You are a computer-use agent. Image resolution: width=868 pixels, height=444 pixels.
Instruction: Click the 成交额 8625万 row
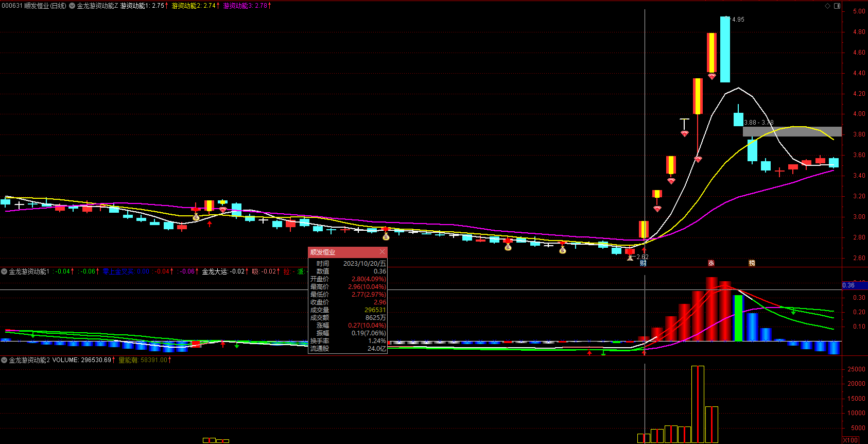point(348,318)
